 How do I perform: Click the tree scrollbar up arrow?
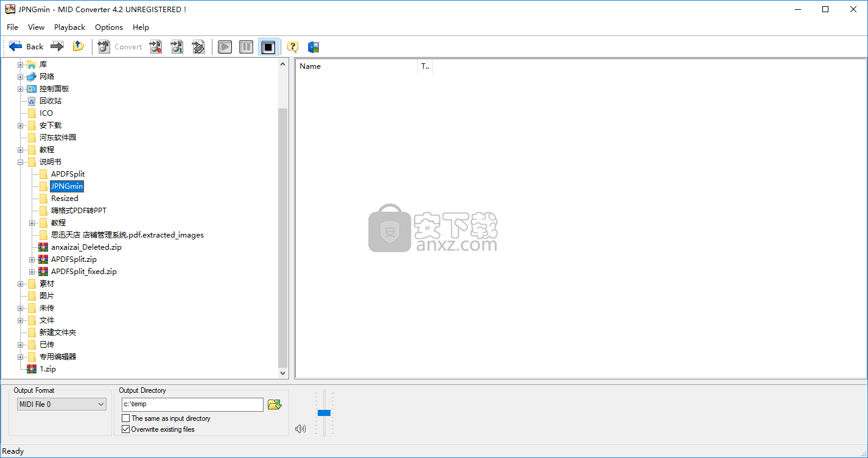click(283, 64)
